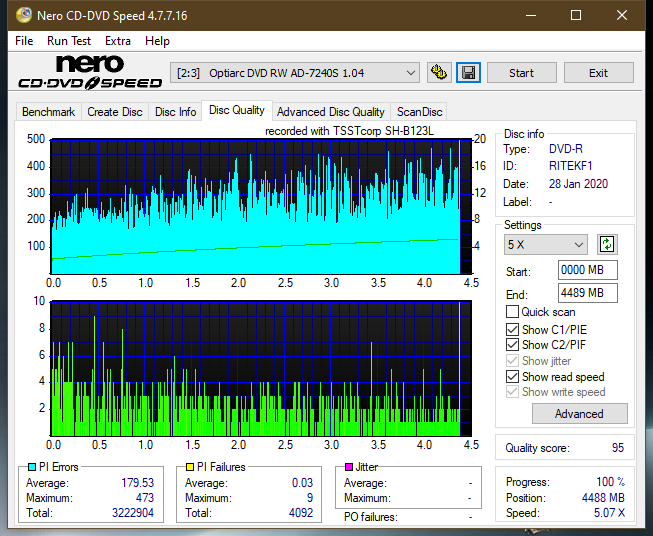Click the date 28 Jan 2020
The image size is (653, 536).
point(578,184)
